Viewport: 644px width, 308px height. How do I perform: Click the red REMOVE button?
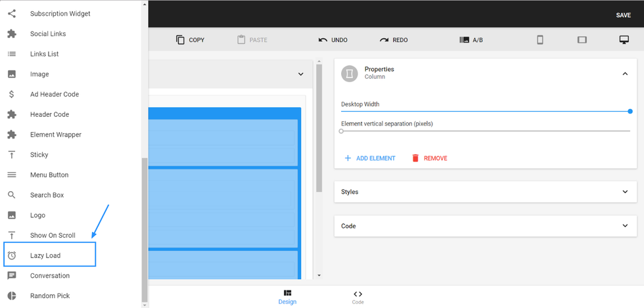click(429, 158)
